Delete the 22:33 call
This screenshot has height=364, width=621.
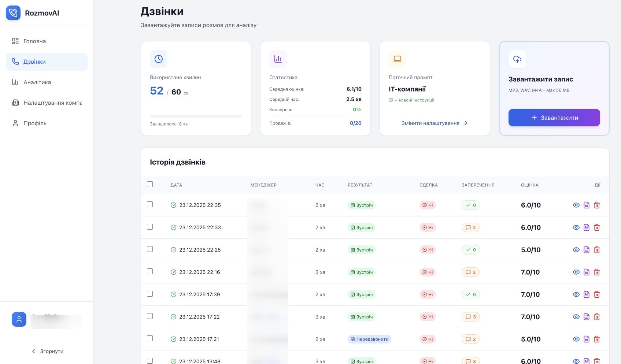597,227
